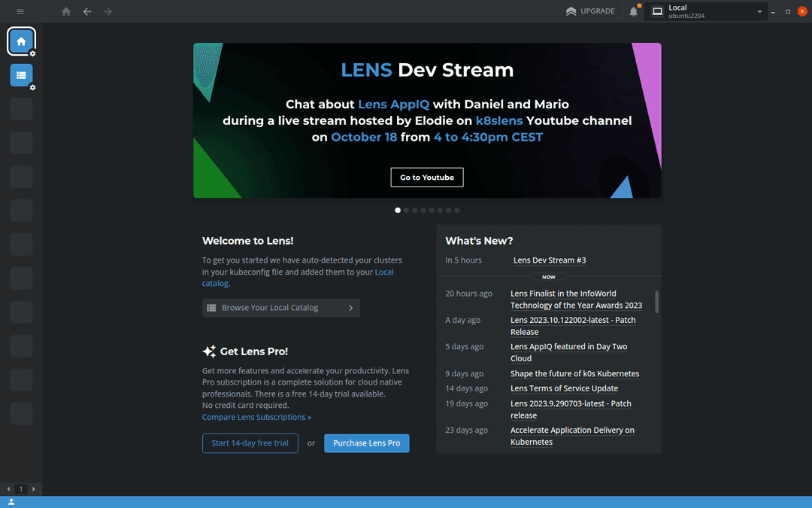The width and height of the screenshot is (812, 508).
Task: Select the second carousel dot indicator
Action: 407,211
